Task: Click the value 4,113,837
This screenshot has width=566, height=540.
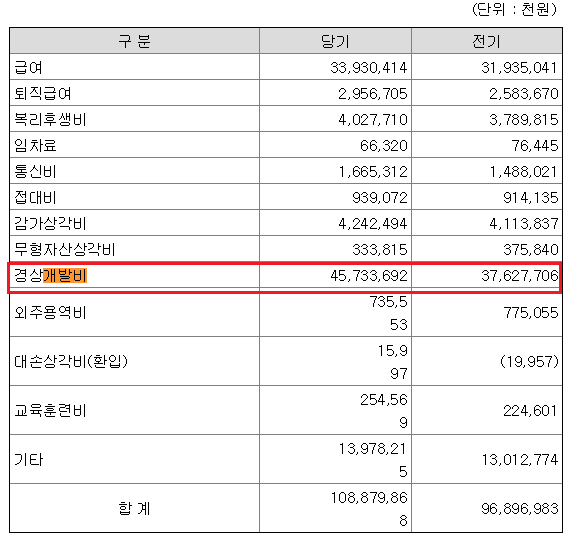Action: pyautogui.click(x=523, y=224)
